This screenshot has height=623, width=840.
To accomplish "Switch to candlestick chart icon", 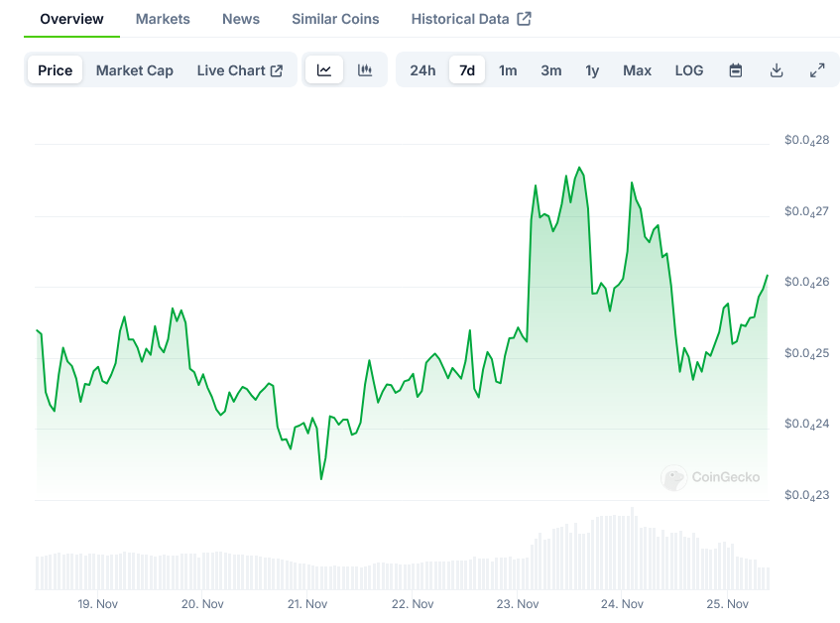I will 365,70.
